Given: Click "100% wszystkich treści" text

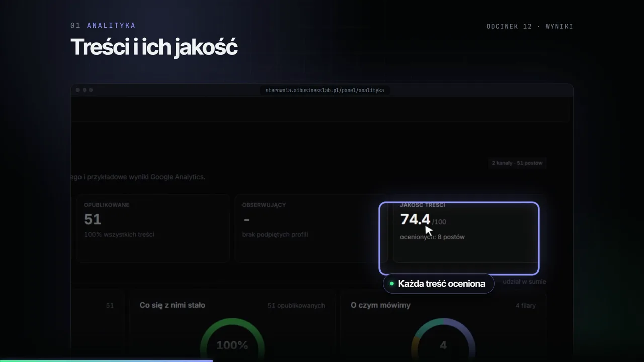Looking at the screenshot, I should [119, 234].
